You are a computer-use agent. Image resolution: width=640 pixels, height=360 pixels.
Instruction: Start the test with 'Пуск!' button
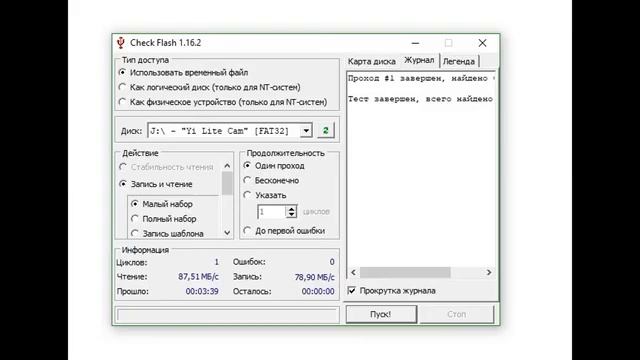tap(381, 314)
